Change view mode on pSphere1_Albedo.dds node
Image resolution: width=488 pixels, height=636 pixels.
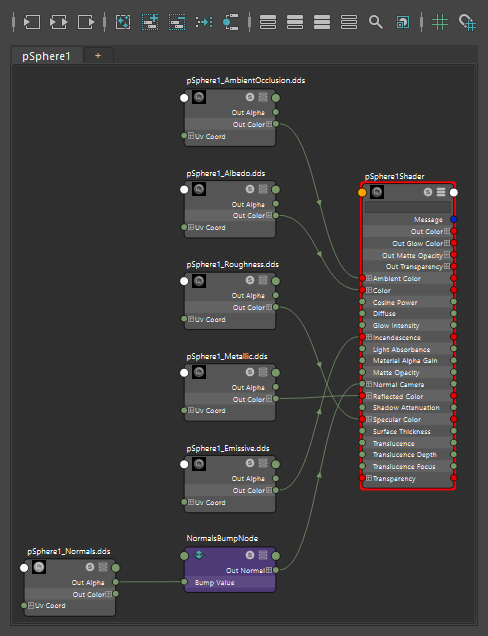coord(263,189)
